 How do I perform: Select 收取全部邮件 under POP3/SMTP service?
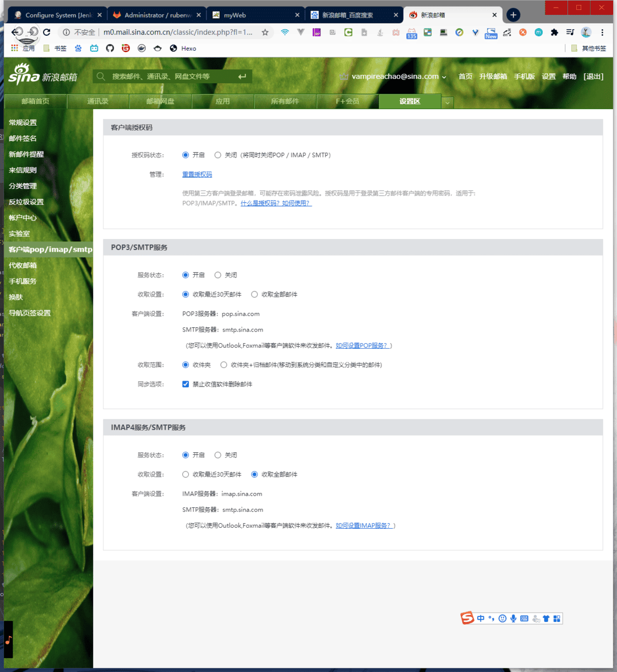coord(254,295)
